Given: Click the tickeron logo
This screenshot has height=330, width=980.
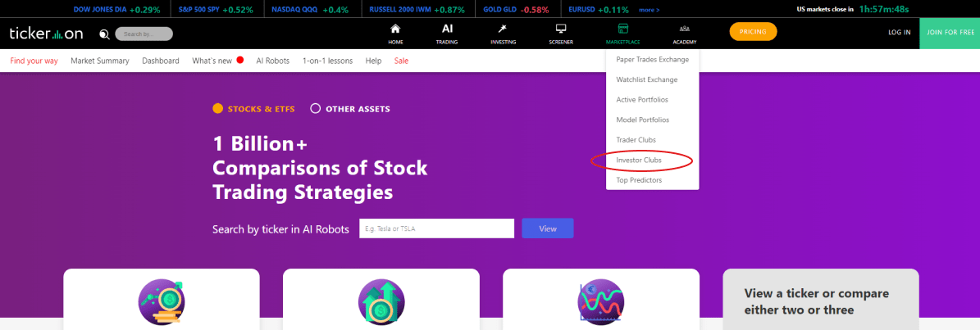Looking at the screenshot, I should (x=46, y=34).
